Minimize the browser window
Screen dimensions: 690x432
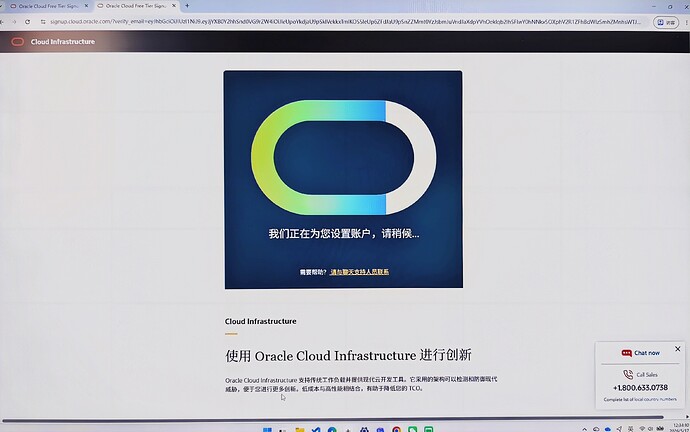click(654, 6)
